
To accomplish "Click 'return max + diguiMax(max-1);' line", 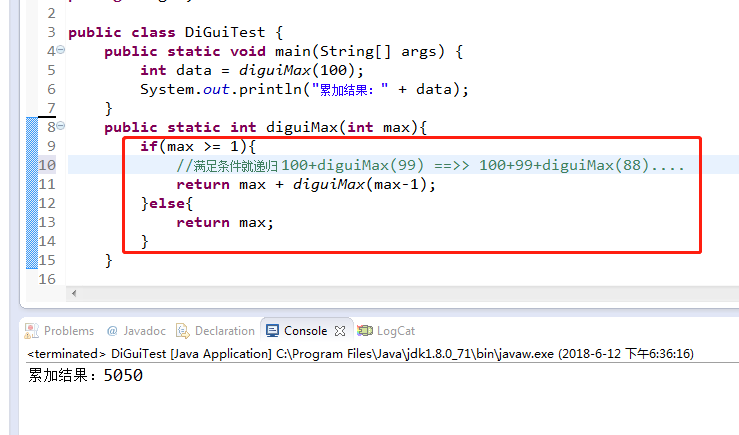I will point(306,184).
